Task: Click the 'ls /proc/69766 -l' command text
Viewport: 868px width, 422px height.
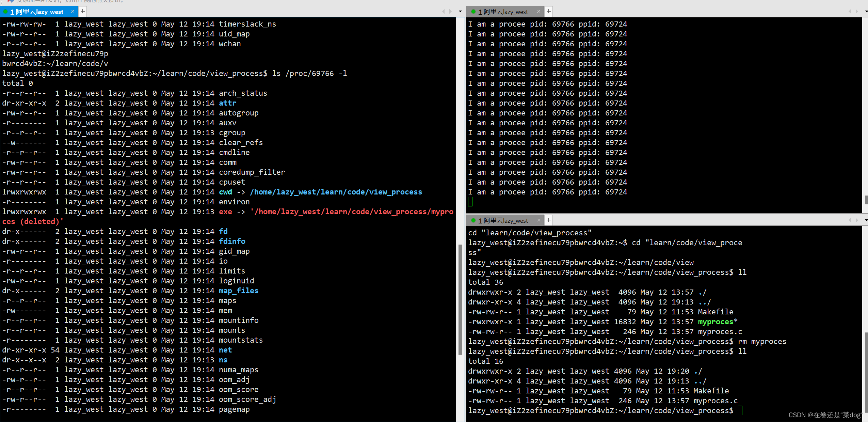Action: pos(309,73)
